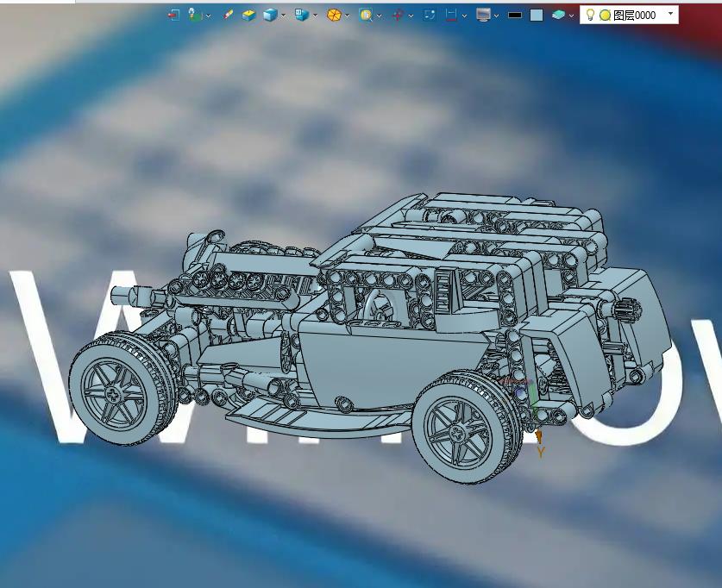722x588 pixels.
Task: Click the light and scene settings icon
Action: click(x=195, y=15)
